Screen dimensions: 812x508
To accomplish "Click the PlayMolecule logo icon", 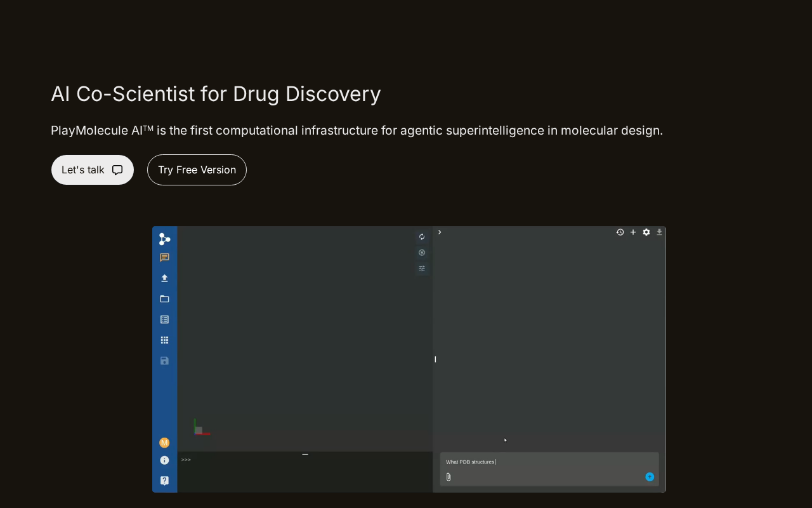I will [x=164, y=239].
